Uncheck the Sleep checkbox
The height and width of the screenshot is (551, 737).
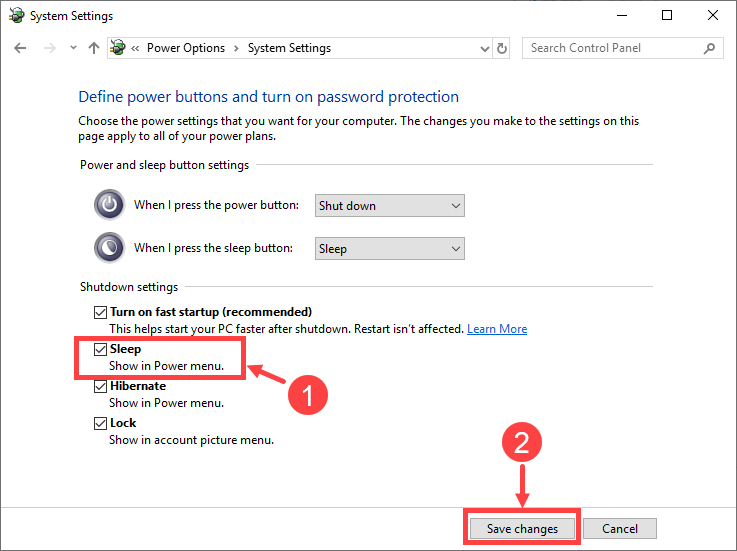pos(99,350)
